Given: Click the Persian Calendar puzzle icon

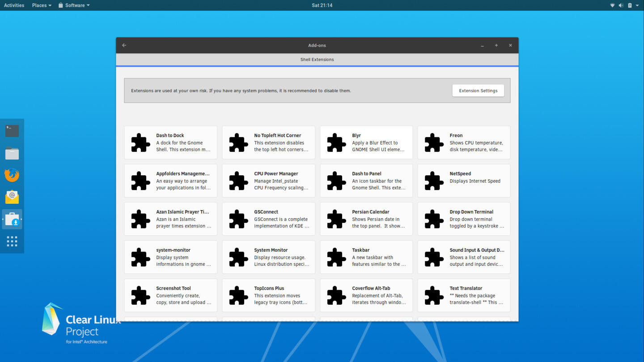Looking at the screenshot, I should [336, 219].
